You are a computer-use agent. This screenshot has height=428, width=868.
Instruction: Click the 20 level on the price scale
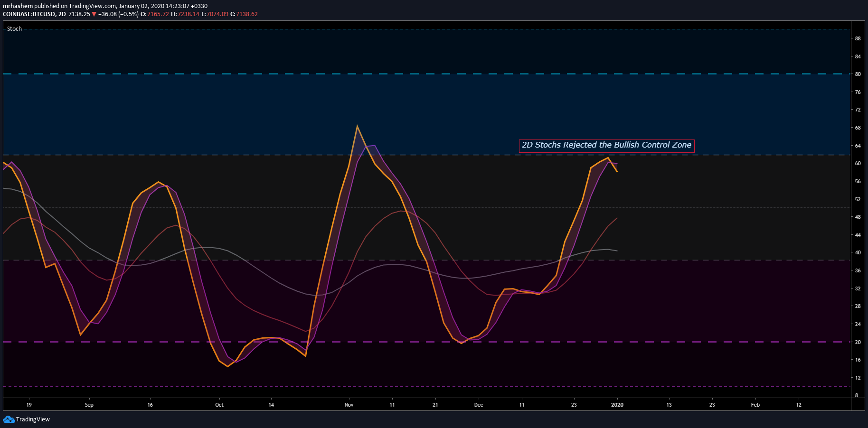858,342
